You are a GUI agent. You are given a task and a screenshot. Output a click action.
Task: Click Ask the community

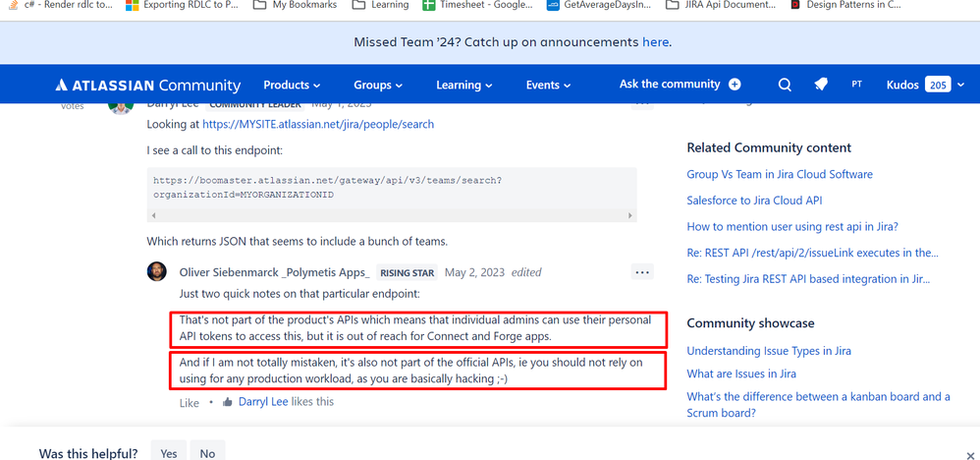tap(670, 84)
